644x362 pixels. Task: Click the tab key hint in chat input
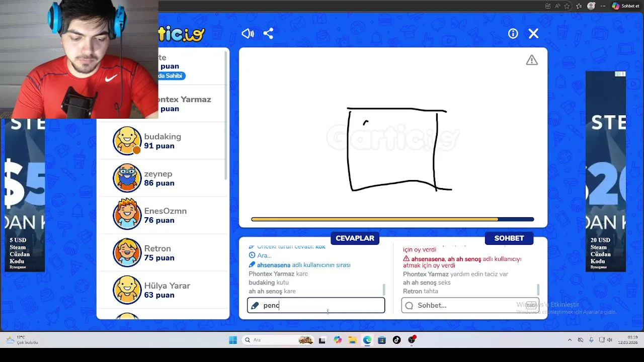[x=531, y=305]
